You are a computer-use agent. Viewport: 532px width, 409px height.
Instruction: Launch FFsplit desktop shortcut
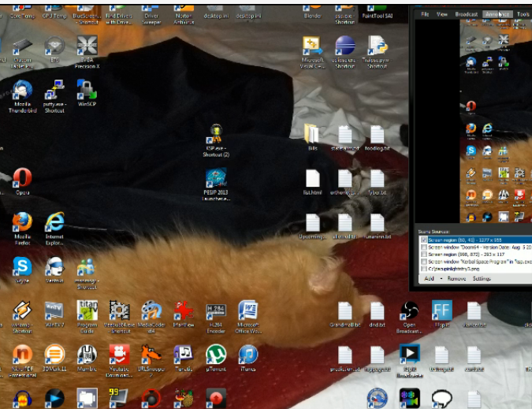441,314
